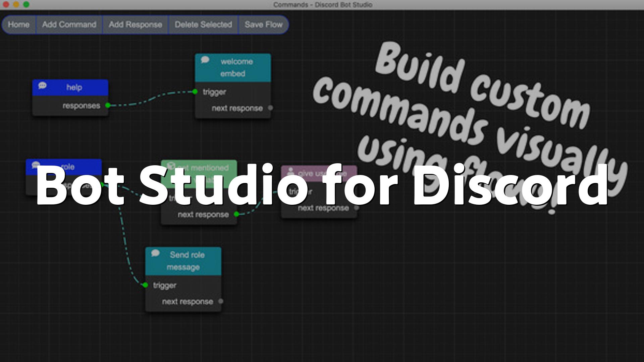
Task: Click the user icon on give user node
Action: 291,172
